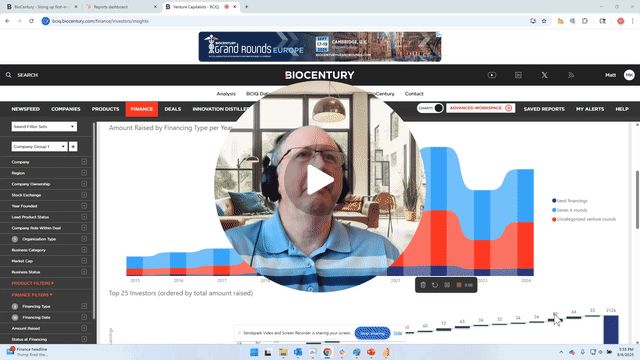Stop recording with the orange square icon

tap(459, 285)
